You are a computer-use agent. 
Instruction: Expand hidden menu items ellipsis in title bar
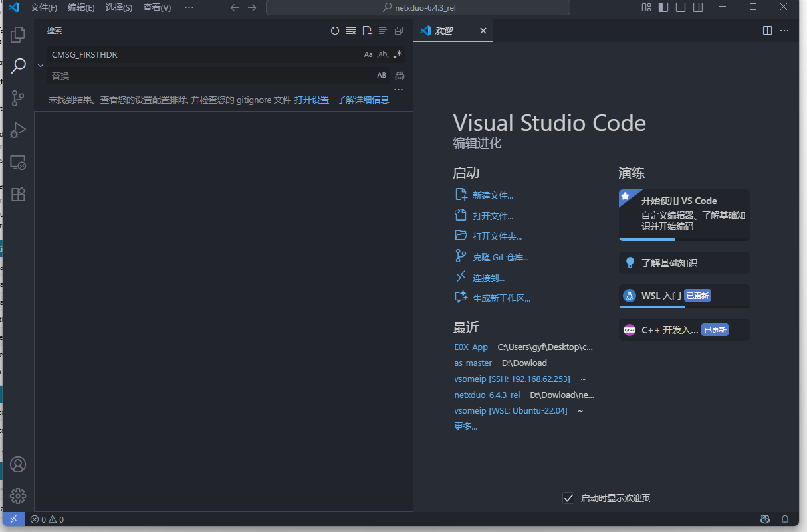(189, 7)
